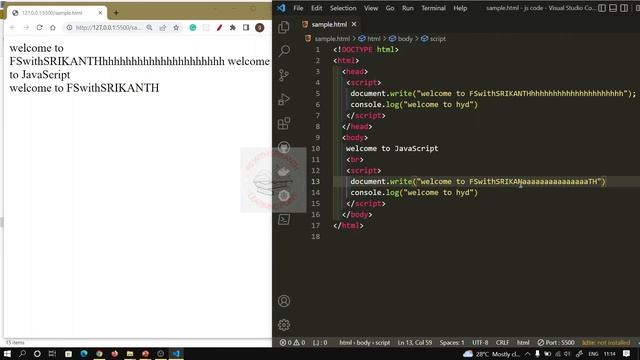640x360 pixels.
Task: Click the sample.html breadcrumb
Action: 332,39
